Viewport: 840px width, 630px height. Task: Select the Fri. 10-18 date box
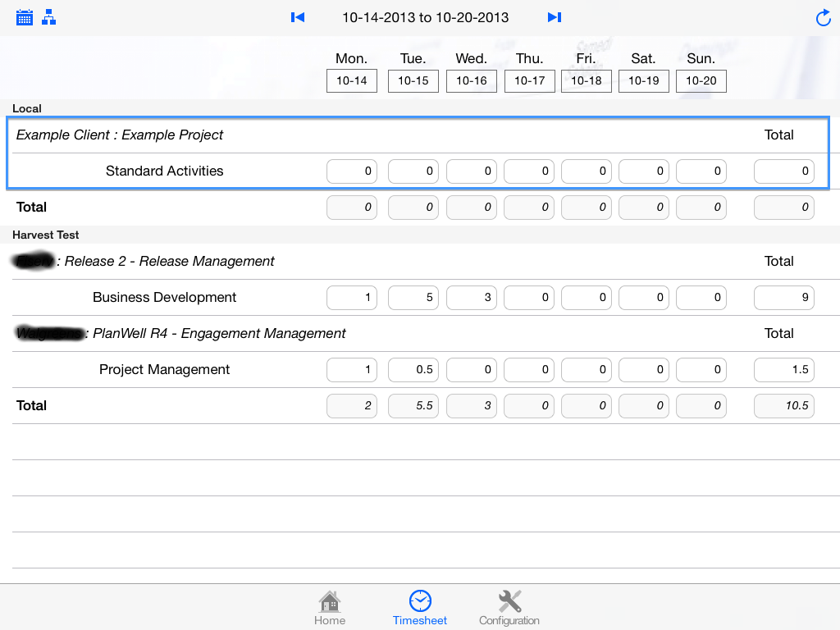(x=587, y=81)
